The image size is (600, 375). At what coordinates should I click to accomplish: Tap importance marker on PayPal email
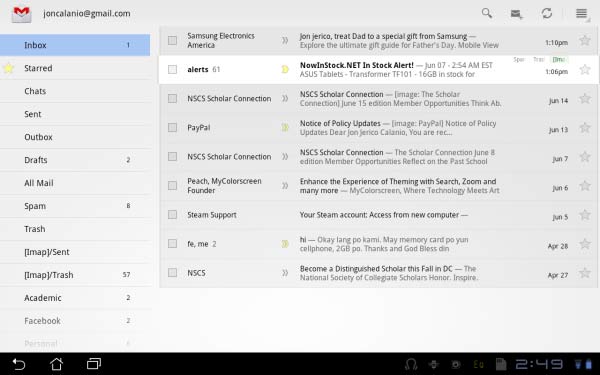tap(285, 127)
